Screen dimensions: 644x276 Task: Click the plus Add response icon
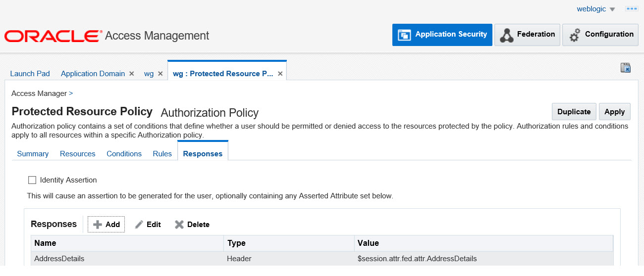(x=98, y=225)
